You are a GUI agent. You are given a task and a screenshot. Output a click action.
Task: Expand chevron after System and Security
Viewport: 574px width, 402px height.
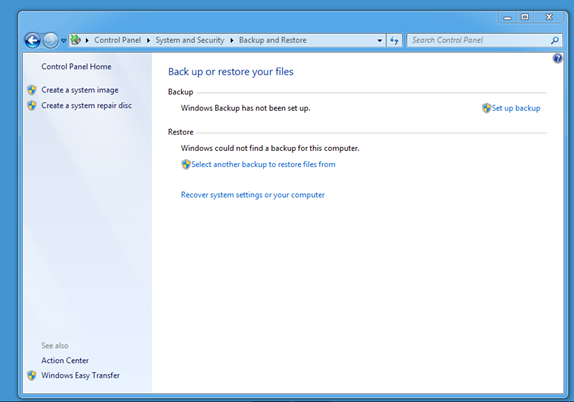pos(232,40)
